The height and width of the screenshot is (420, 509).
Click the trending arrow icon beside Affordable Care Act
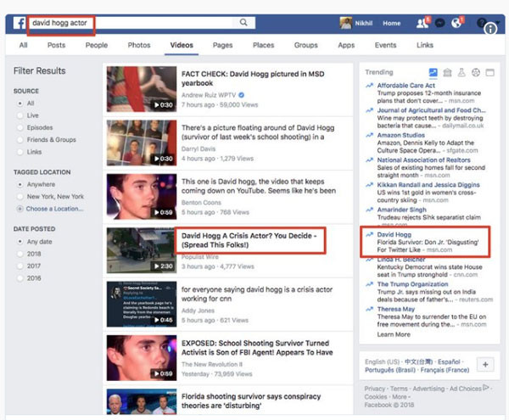[369, 86]
